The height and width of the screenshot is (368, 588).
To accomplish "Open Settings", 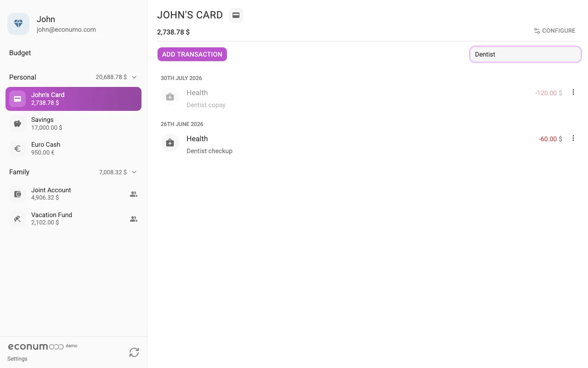I will pyautogui.click(x=17, y=359).
